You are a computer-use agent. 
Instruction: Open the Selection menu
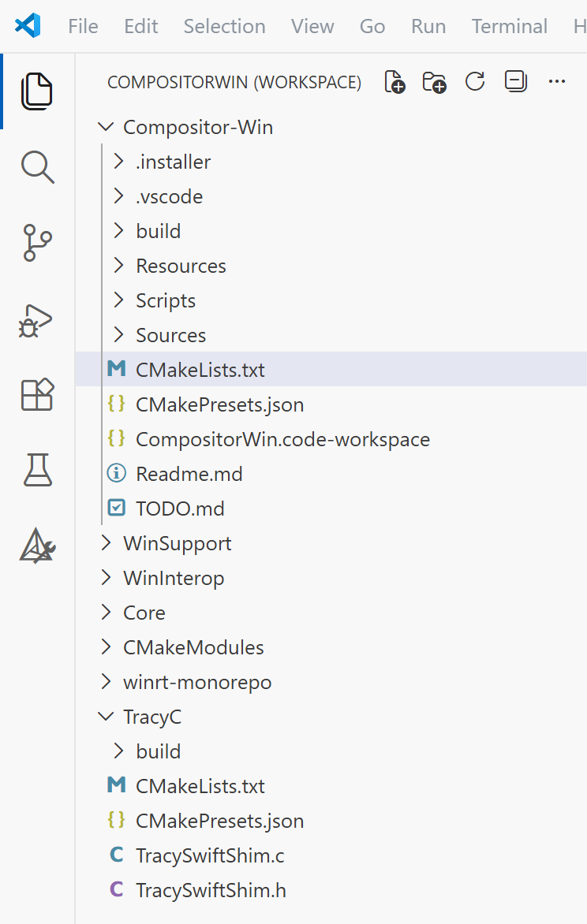[224, 26]
